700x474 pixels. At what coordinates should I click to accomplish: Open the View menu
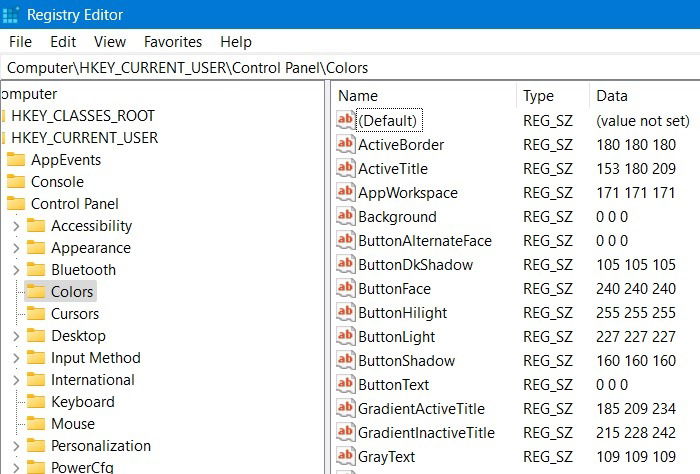110,42
